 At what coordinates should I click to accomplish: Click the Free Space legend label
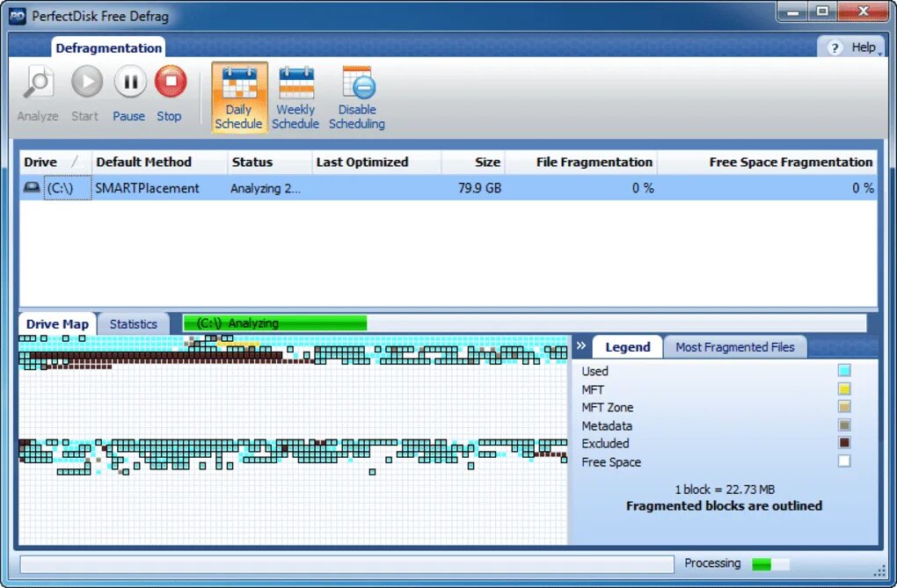click(611, 462)
